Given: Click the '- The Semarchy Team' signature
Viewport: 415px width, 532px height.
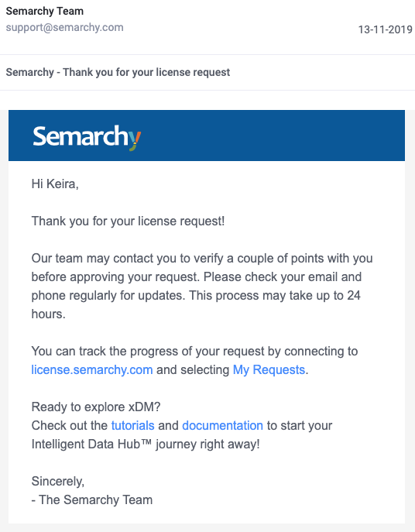Looking at the screenshot, I should tap(92, 499).
